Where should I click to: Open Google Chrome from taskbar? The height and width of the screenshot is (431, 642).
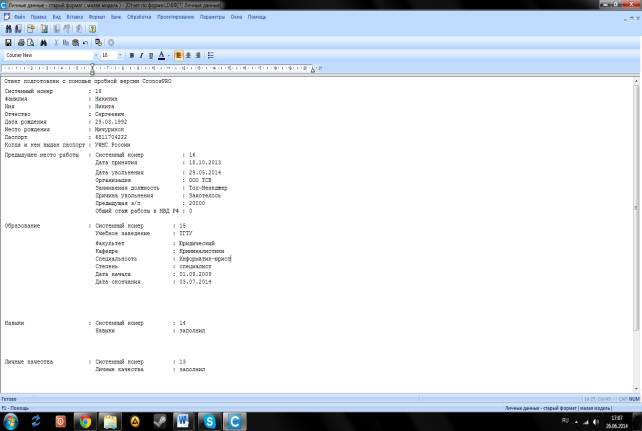(85, 421)
